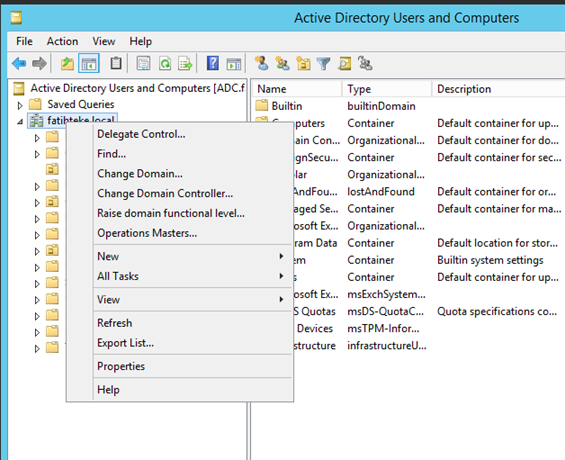
Task: Click the Export List icon in the toolbar
Action: coord(185,64)
